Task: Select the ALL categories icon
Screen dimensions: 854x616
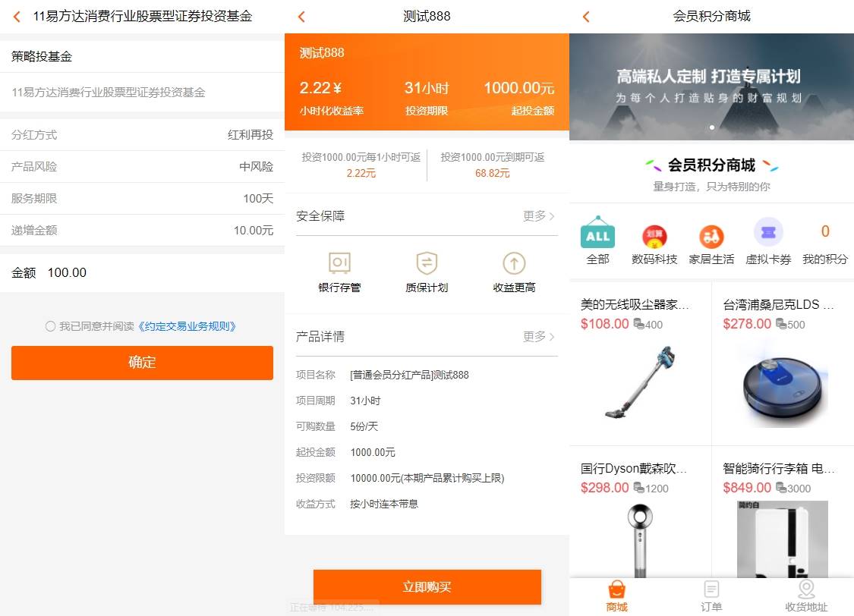Action: (597, 234)
